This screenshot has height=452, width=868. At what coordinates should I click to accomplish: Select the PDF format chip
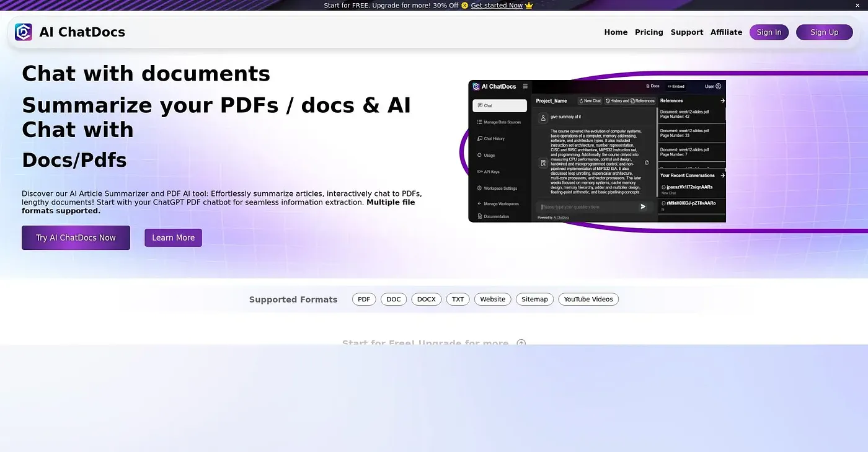click(364, 299)
